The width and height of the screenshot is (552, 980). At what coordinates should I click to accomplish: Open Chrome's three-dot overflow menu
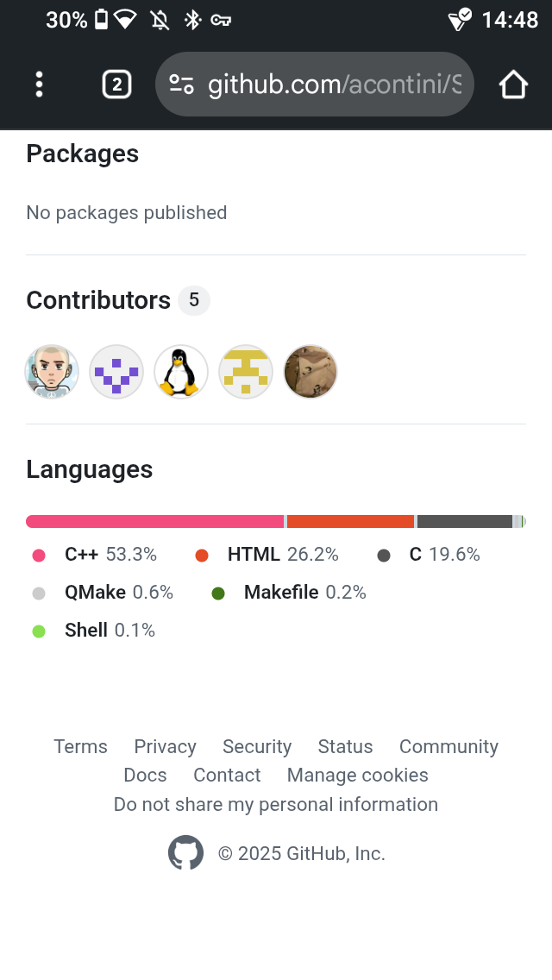coord(39,85)
